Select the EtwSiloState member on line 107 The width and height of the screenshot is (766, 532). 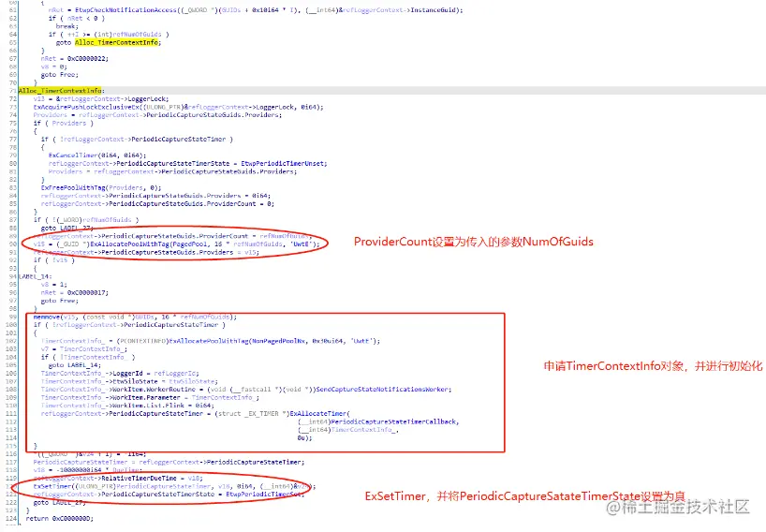tap(135, 381)
